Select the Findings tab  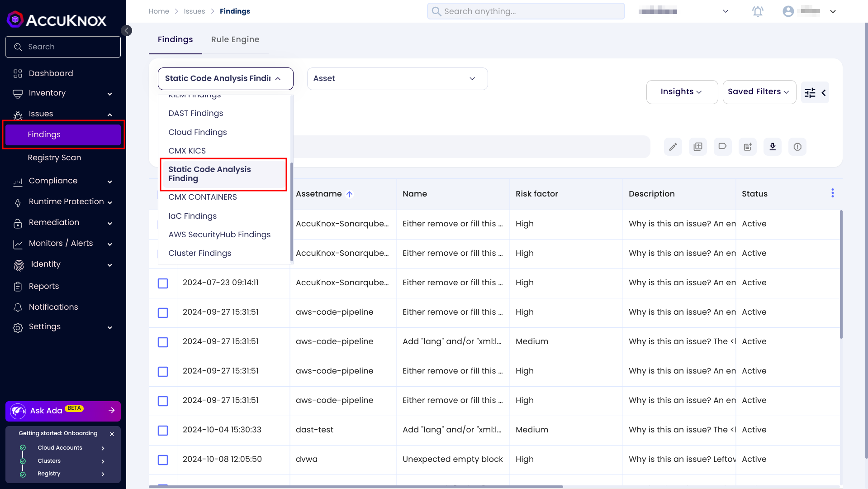point(175,39)
